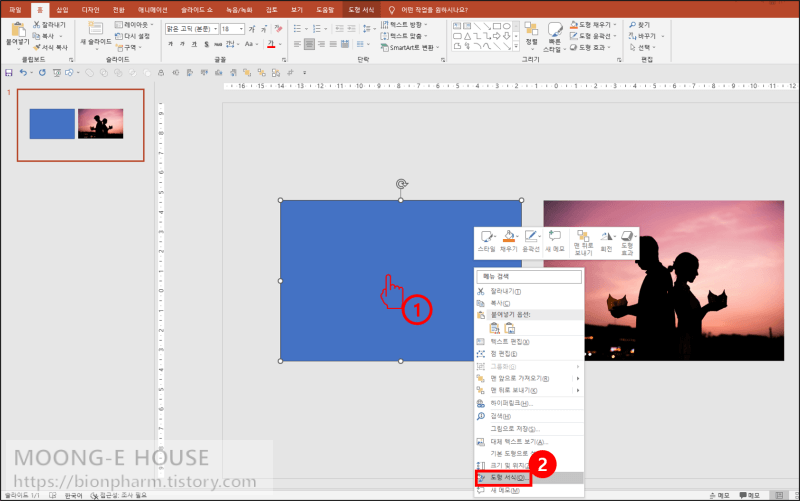Click the Redo icon in quick access toolbar

pyautogui.click(x=42, y=73)
